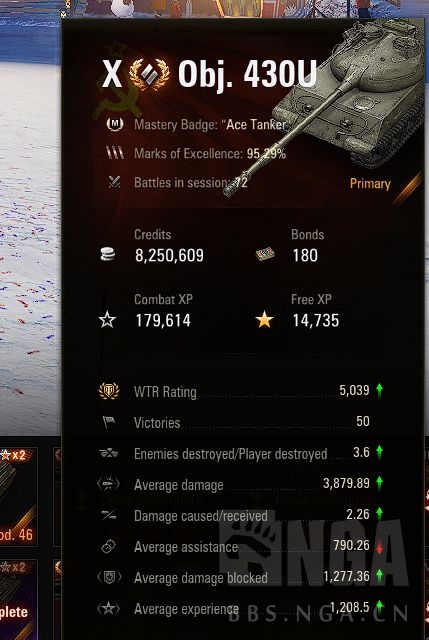Click the tier X laurel badge by the tank name
The height and width of the screenshot is (640, 429).
[x=149, y=74]
